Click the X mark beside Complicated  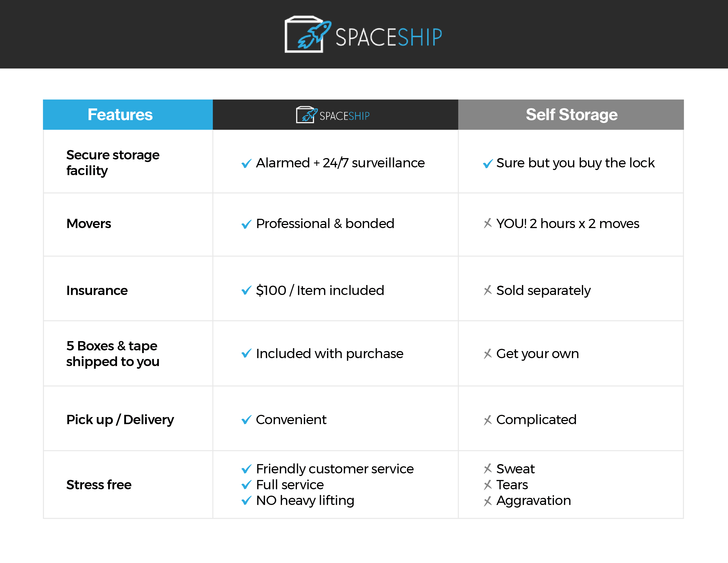point(488,420)
